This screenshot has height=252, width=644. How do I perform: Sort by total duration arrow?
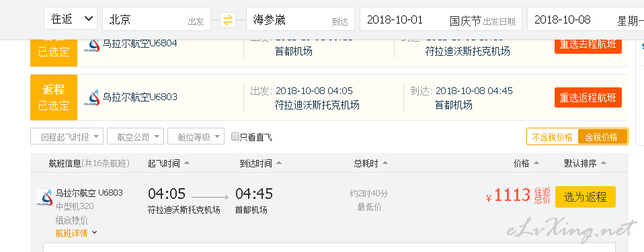pyautogui.click(x=385, y=163)
